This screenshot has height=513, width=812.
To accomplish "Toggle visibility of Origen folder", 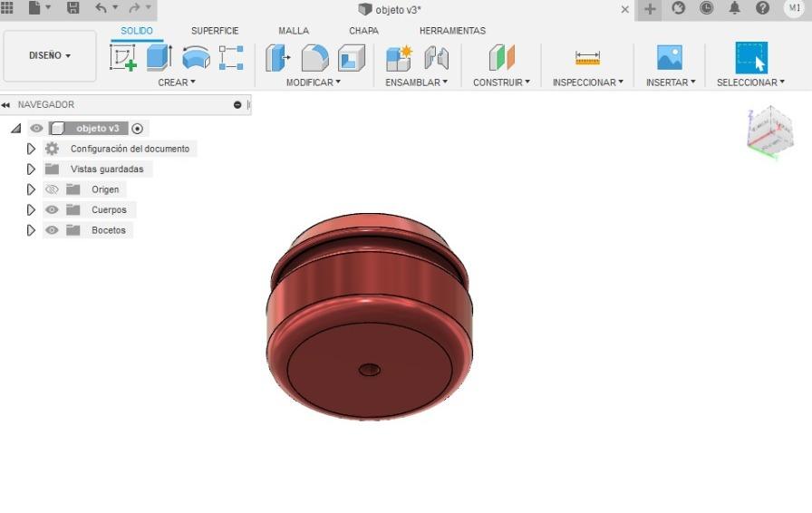I will click(x=52, y=189).
